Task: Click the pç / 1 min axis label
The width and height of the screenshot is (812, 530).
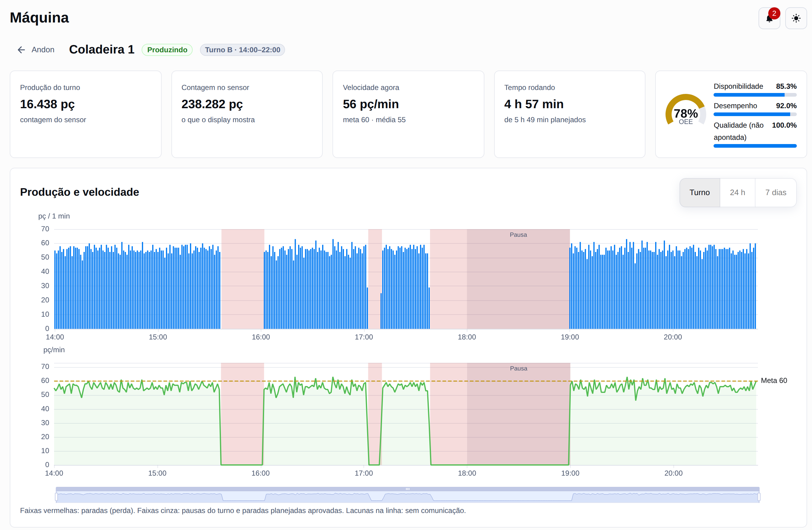Action: point(54,216)
